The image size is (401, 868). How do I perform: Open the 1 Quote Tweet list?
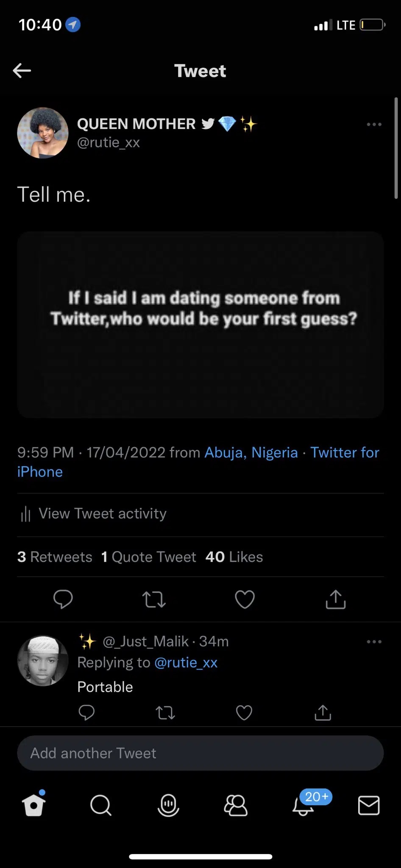(149, 557)
